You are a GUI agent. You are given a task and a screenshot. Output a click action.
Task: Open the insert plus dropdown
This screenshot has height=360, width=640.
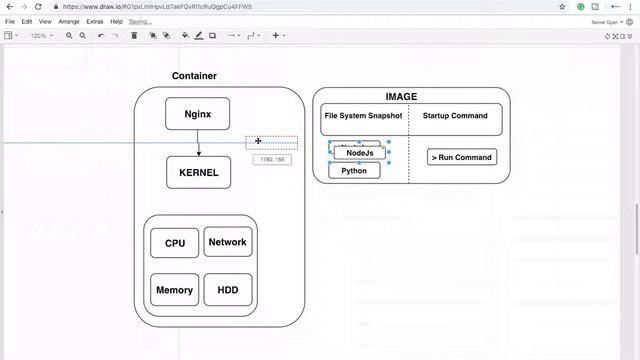point(278,36)
